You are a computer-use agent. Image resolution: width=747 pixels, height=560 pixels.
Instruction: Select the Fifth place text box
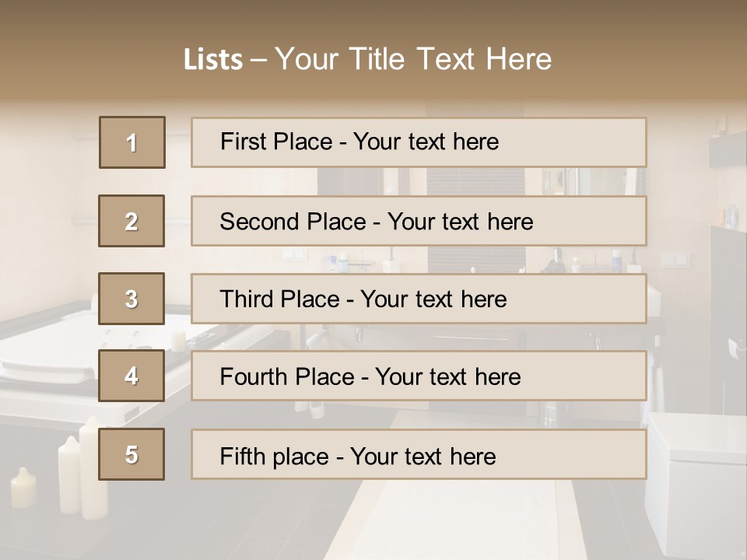pyautogui.click(x=419, y=454)
